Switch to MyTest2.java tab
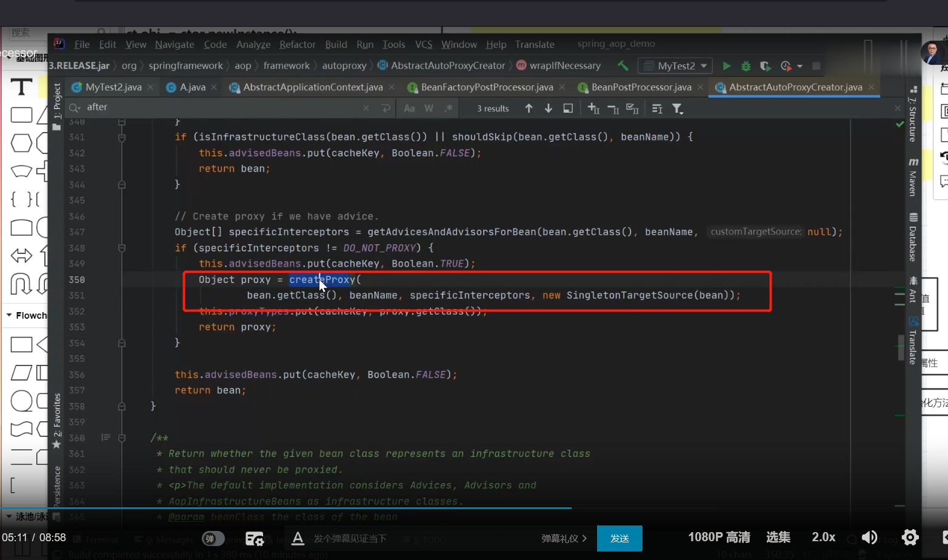Image resolution: width=948 pixels, height=560 pixels. click(x=113, y=87)
